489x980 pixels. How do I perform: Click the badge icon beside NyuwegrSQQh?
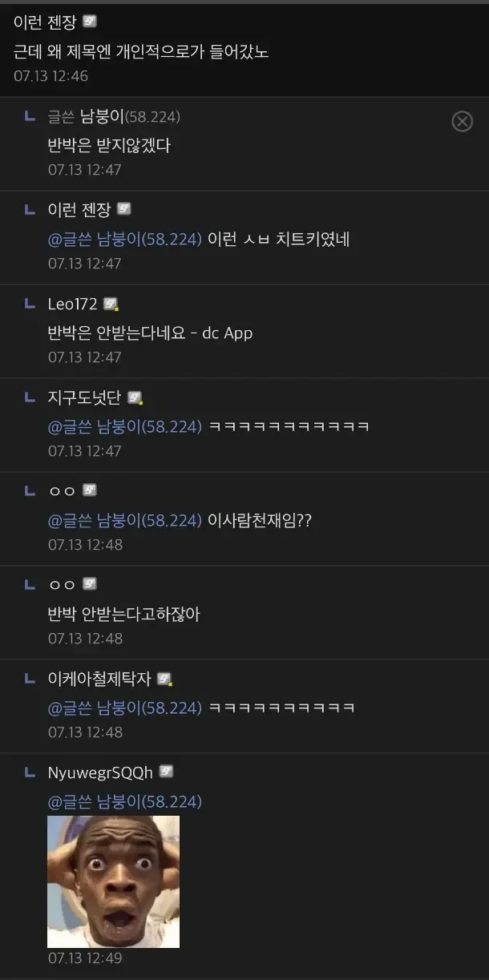point(167,772)
